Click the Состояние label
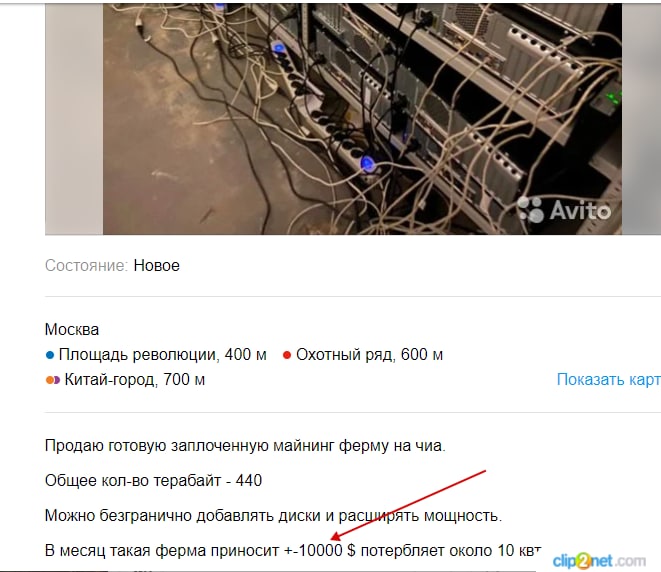 [86, 266]
